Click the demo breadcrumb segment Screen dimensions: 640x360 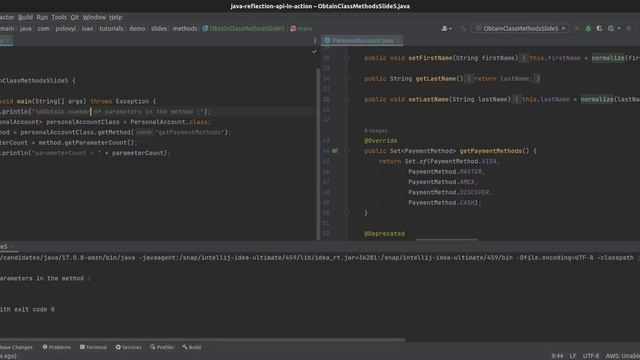pos(137,29)
